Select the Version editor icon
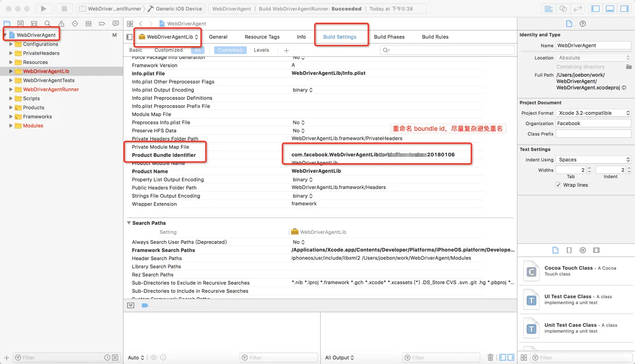The image size is (635, 364). click(x=577, y=9)
